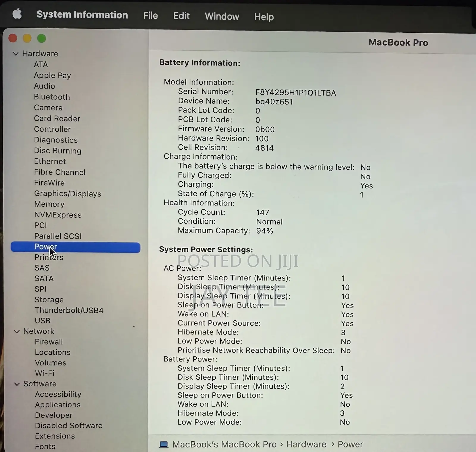Select Fonts under Software
This screenshot has height=452, width=476.
(45, 447)
